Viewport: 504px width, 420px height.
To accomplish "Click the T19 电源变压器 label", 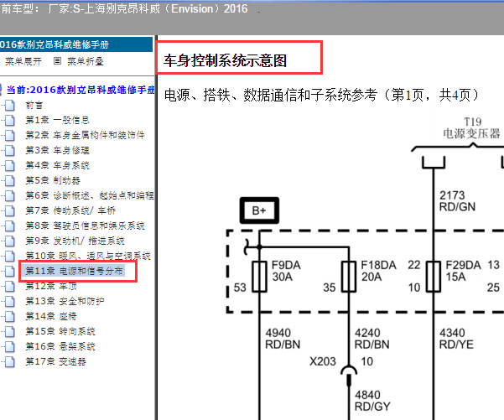I will tap(471, 127).
